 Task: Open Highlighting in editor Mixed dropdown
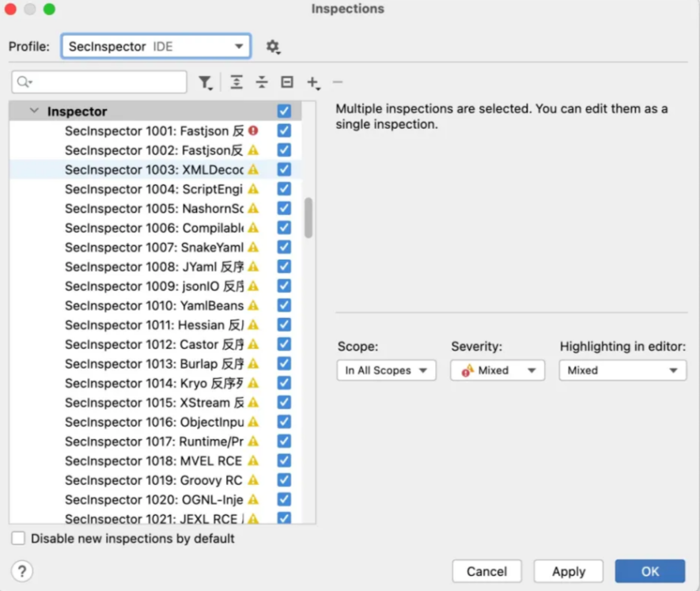coord(622,370)
